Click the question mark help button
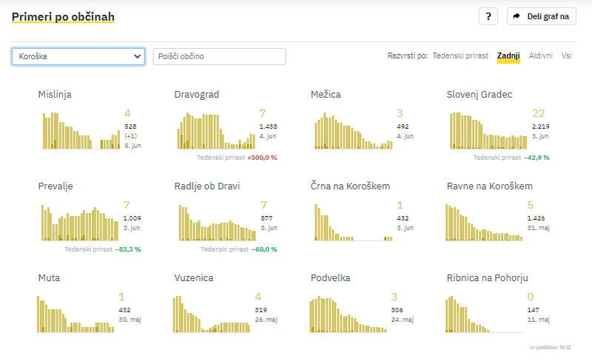The height and width of the screenshot is (364, 592). (488, 16)
